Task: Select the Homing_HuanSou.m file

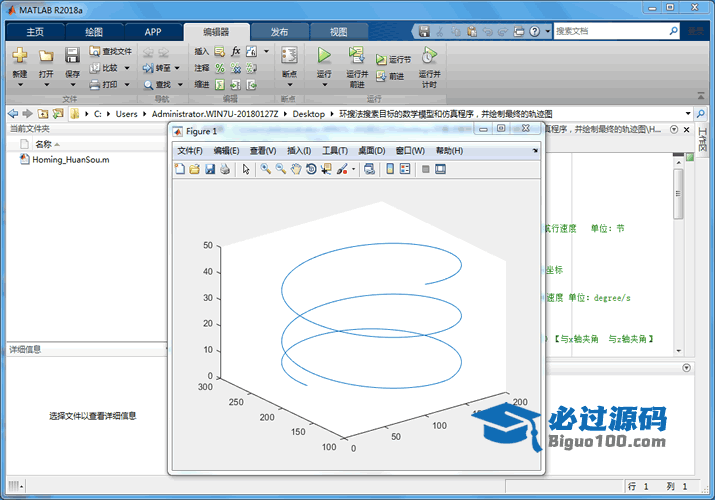Action: 70,159
